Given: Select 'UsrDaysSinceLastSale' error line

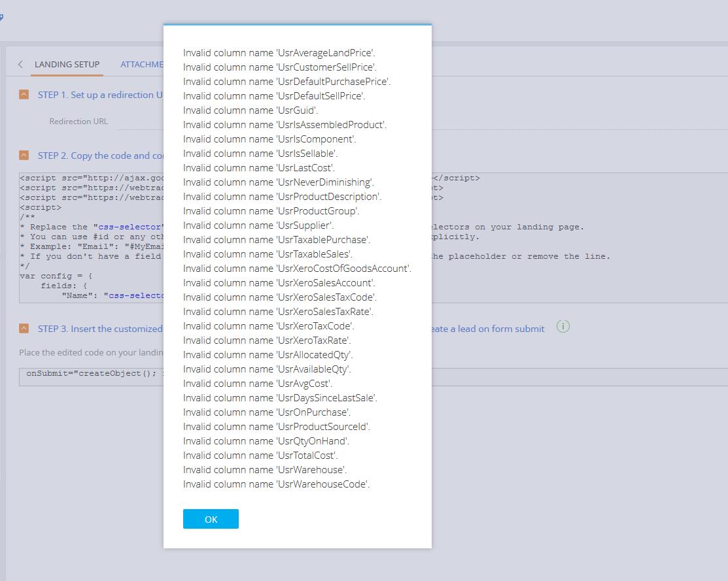Looking at the screenshot, I should click(x=280, y=398).
